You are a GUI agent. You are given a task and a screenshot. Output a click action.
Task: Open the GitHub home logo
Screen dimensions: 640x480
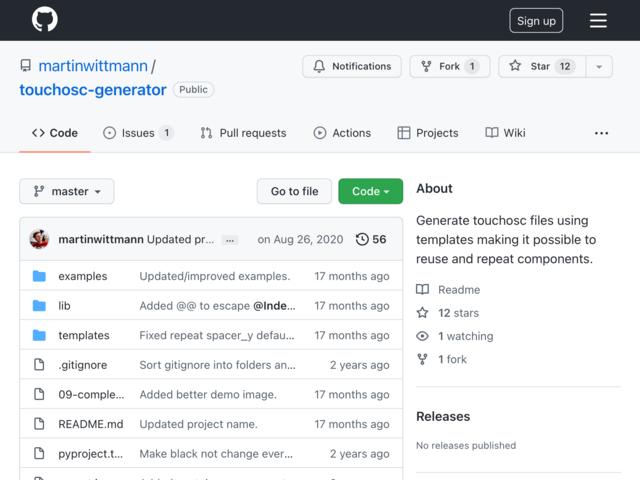coord(45,19)
